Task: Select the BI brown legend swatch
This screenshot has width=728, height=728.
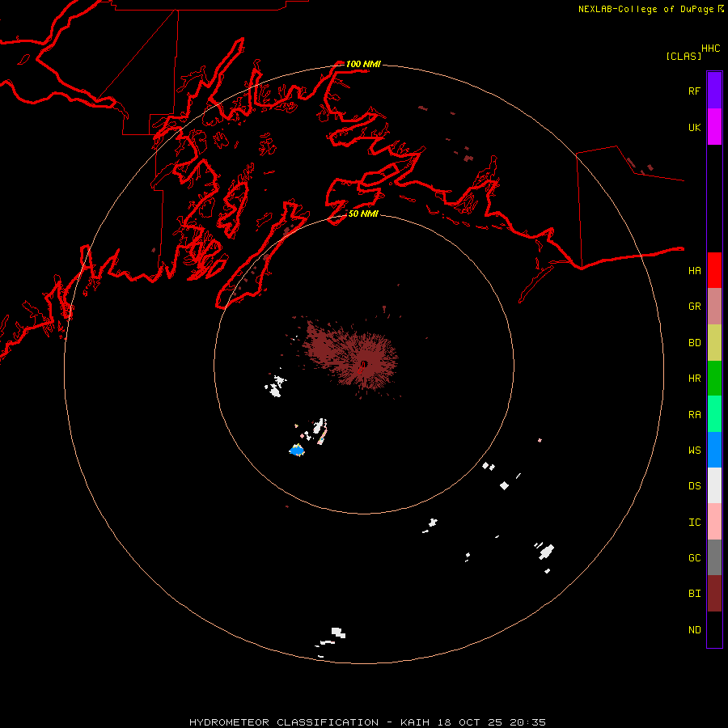Action: [x=714, y=594]
